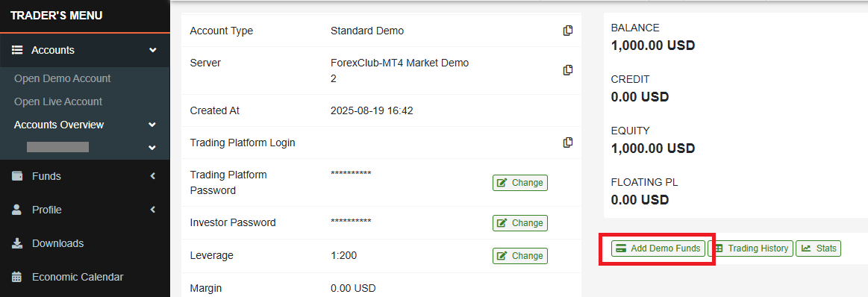Expand the Profile submenu arrow
The width and height of the screenshot is (868, 297).
pyautogui.click(x=153, y=210)
